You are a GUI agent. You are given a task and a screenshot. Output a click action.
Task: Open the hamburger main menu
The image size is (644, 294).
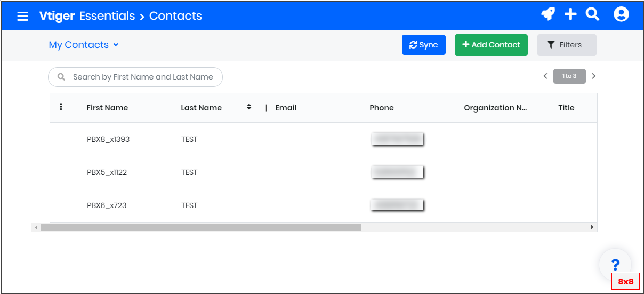(22, 16)
